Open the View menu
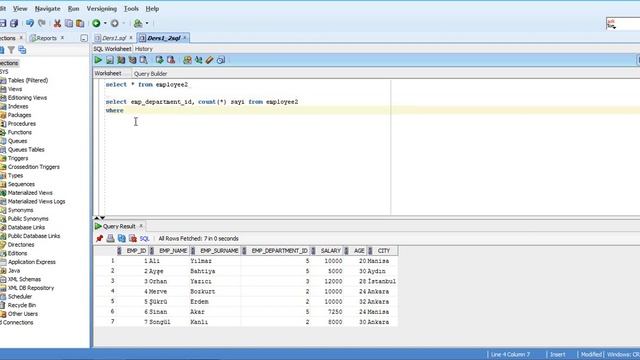640x360 pixels. (20, 9)
